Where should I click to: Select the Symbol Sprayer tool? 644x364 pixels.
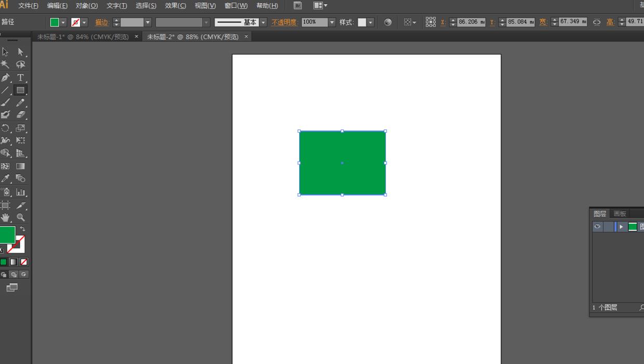[x=5, y=192]
